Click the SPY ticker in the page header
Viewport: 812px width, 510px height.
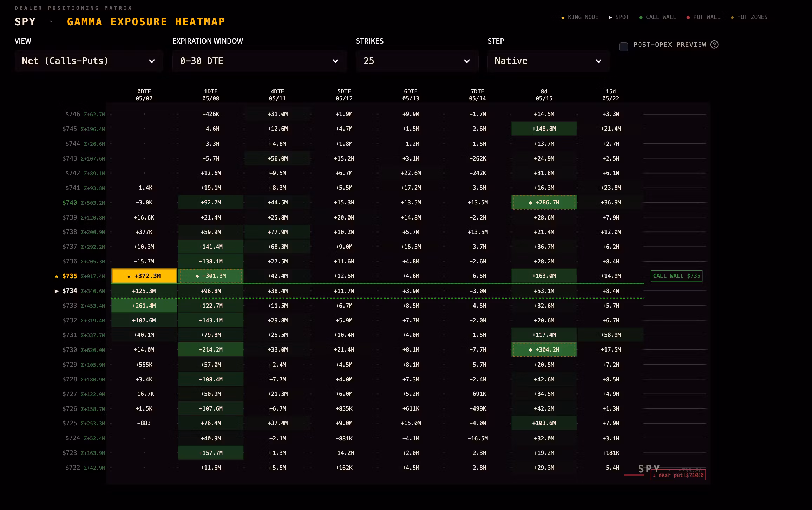[x=25, y=22]
